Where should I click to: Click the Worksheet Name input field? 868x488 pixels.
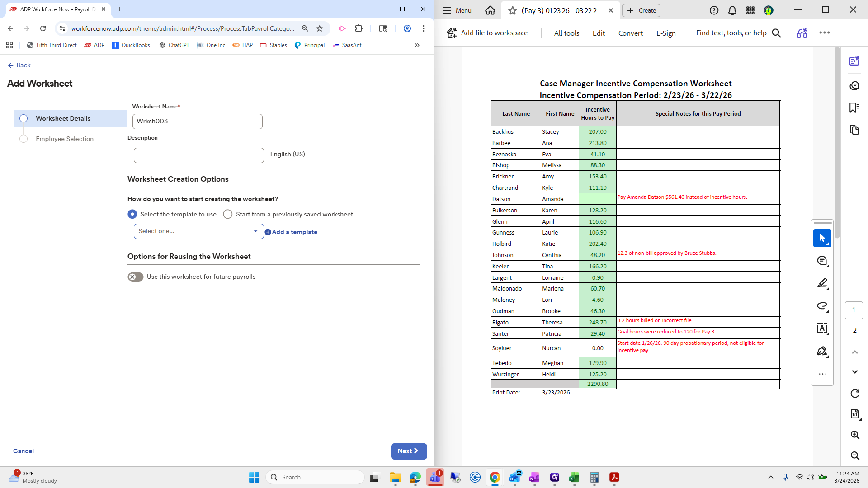[x=197, y=122]
